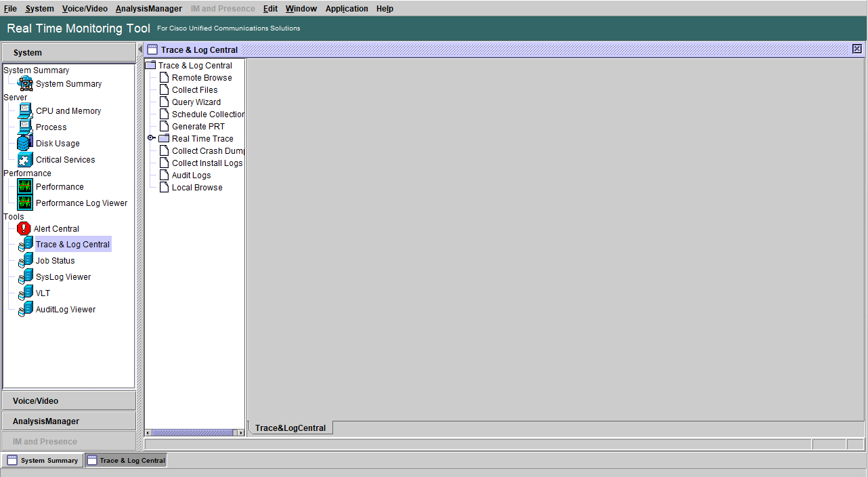This screenshot has height=477, width=868.
Task: Collapse the left pane with divider arrow
Action: pos(140,49)
